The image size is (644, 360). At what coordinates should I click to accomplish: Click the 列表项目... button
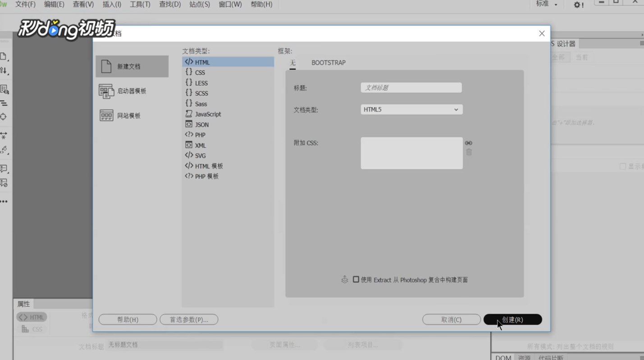(x=363, y=345)
